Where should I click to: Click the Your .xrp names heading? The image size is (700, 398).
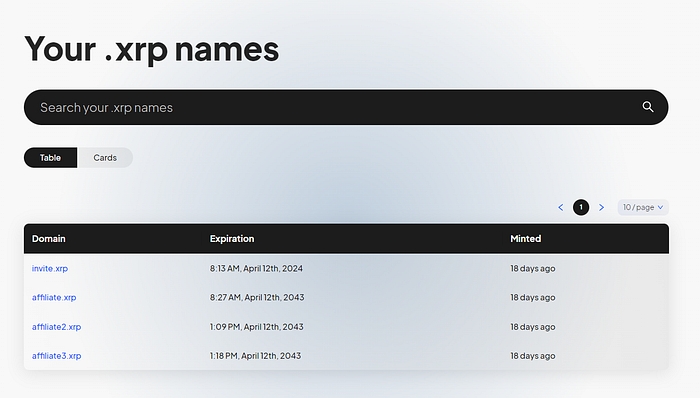[152, 49]
